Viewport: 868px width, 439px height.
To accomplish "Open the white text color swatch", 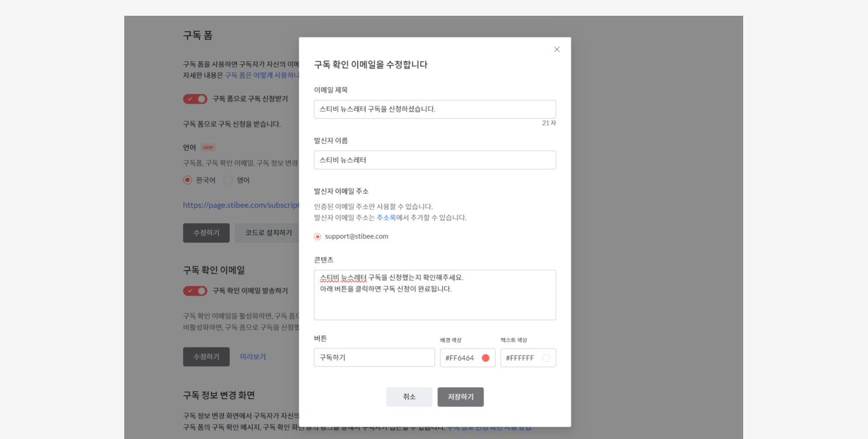I will point(546,358).
